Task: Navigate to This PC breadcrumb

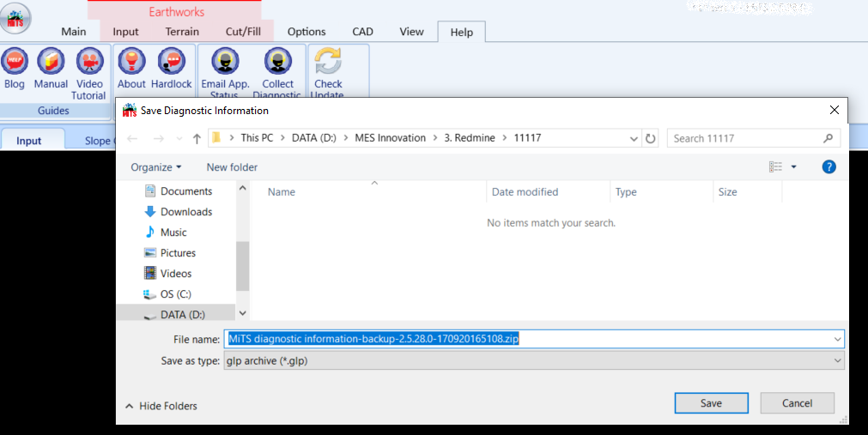Action: coord(257,138)
